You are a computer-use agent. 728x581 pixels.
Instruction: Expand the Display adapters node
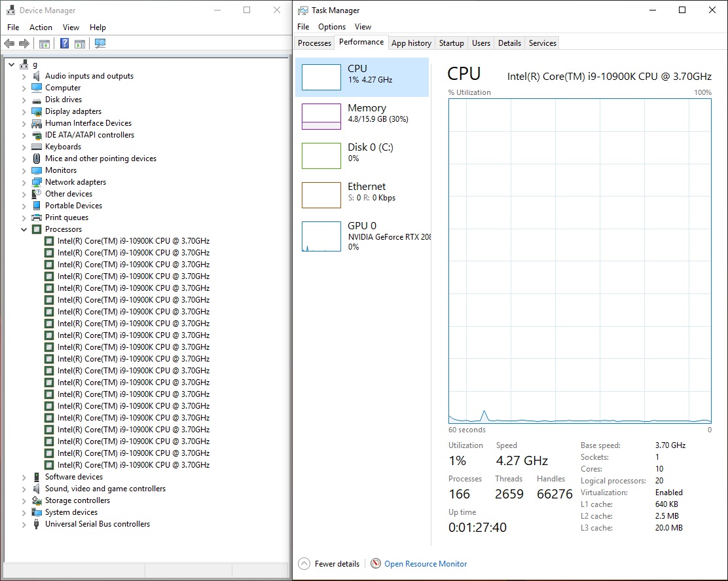pos(24,111)
